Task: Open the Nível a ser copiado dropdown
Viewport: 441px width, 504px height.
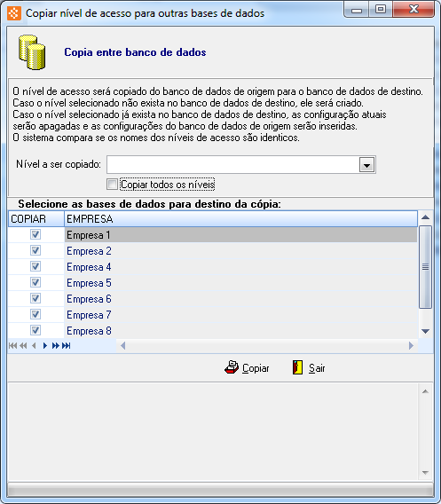Action: [366, 165]
